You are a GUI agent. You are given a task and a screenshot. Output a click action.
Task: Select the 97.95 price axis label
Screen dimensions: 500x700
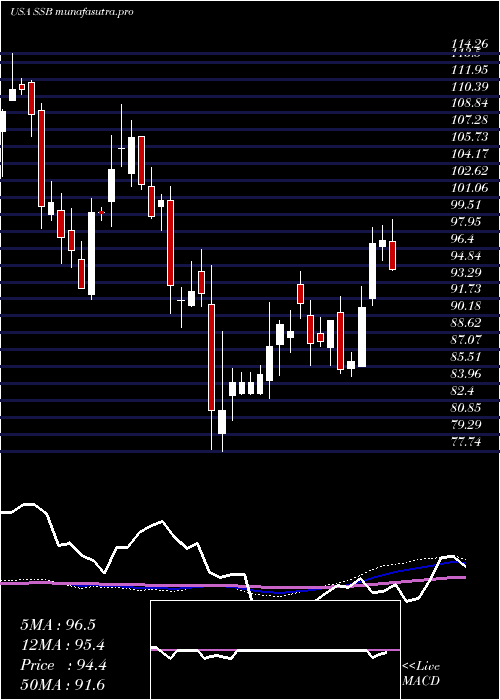pos(468,222)
